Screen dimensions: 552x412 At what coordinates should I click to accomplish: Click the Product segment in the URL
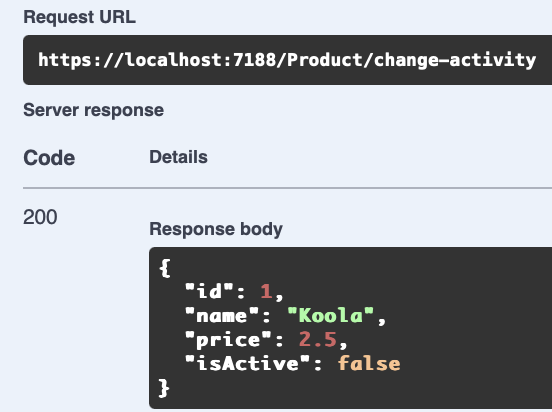pyautogui.click(x=325, y=60)
